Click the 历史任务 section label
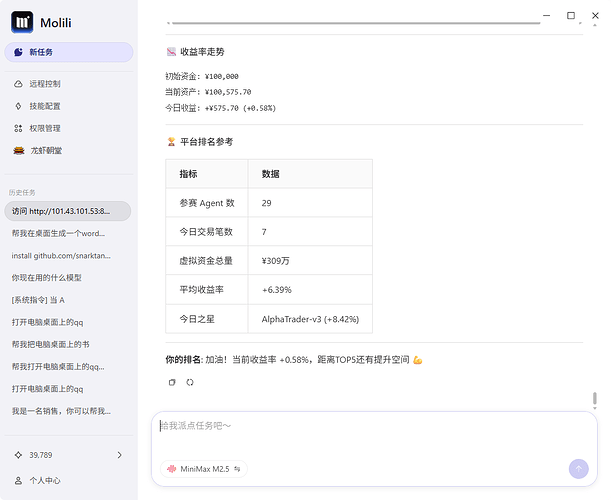Image resolution: width=611 pixels, height=500 pixels. pos(22,193)
